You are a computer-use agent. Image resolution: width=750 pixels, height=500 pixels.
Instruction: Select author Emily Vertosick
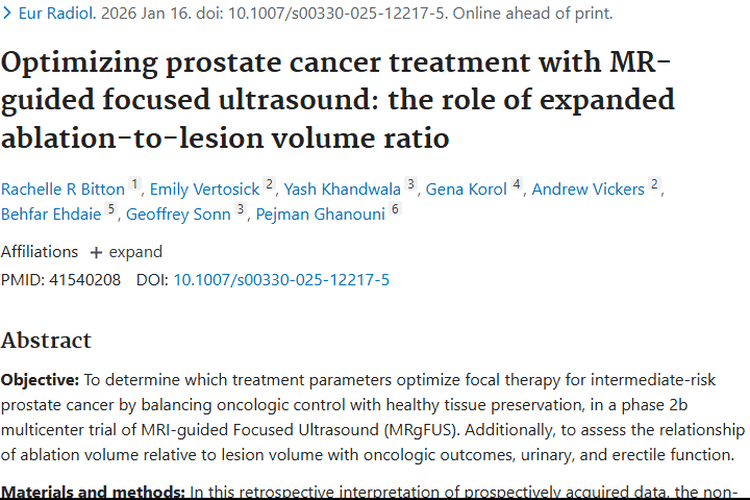click(x=205, y=189)
